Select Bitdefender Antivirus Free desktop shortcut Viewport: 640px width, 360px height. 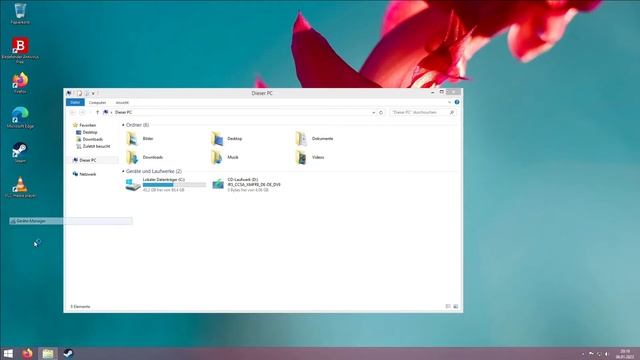point(20,50)
